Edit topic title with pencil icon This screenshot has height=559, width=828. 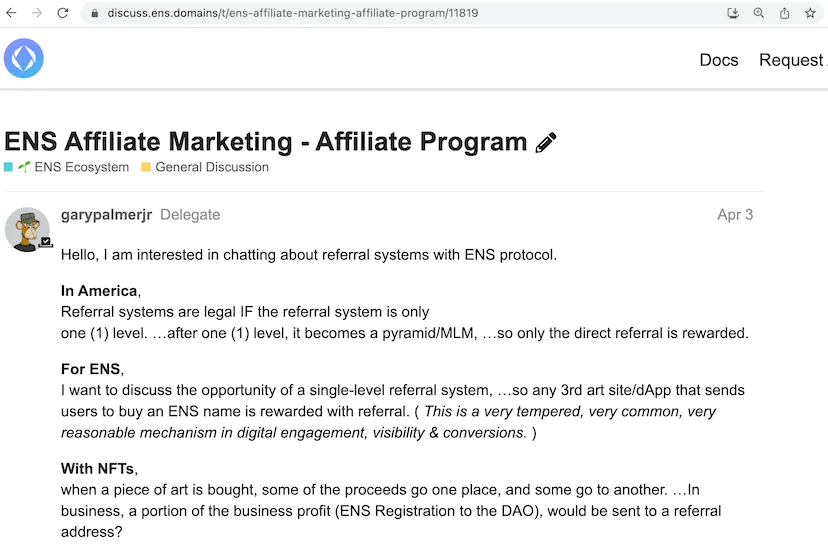click(x=546, y=143)
